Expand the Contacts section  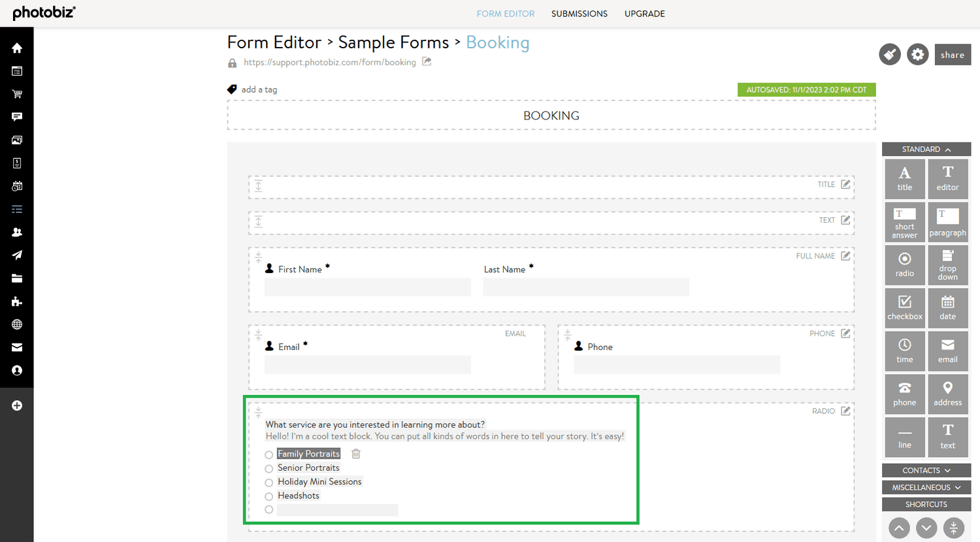[926, 470]
